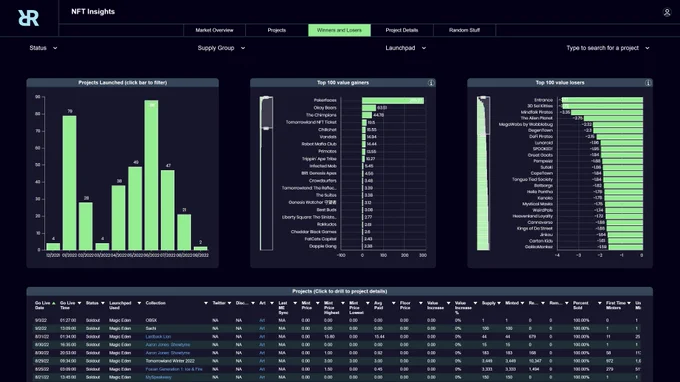The width and height of the screenshot is (680, 382).
Task: Open the Go Live Time column filter
Action: coord(79,303)
